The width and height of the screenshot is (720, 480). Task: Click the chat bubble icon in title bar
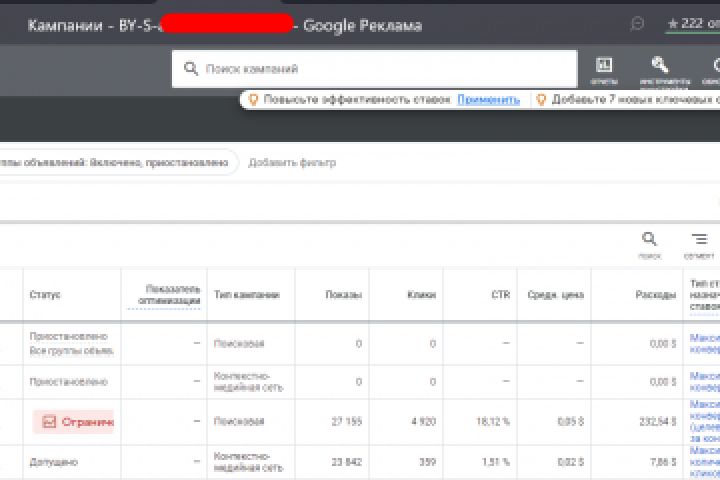pyautogui.click(x=637, y=23)
